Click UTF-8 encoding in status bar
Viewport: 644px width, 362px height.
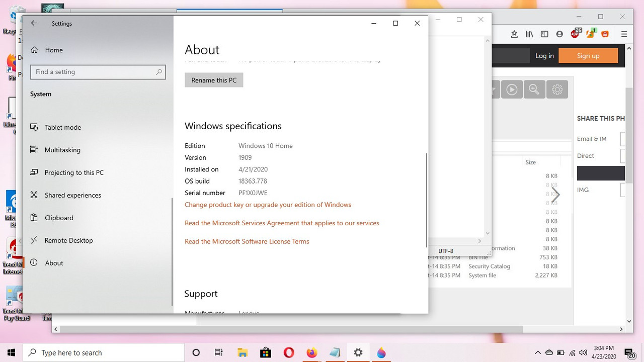click(x=446, y=251)
